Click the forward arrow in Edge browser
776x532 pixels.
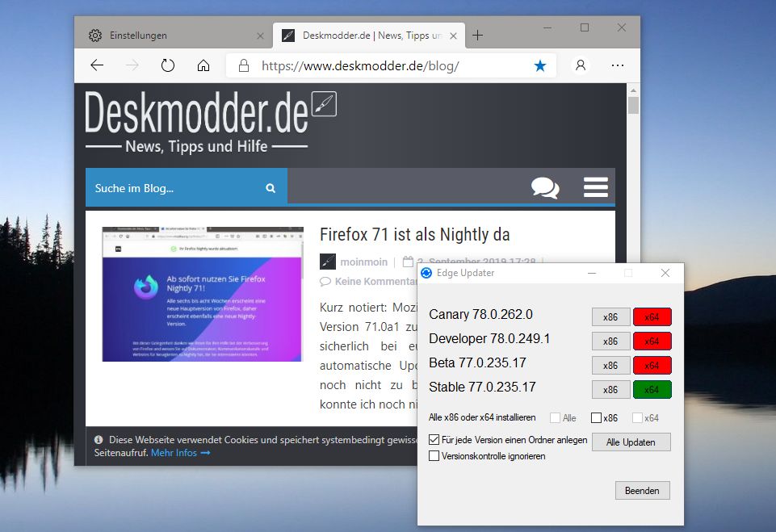[132, 65]
